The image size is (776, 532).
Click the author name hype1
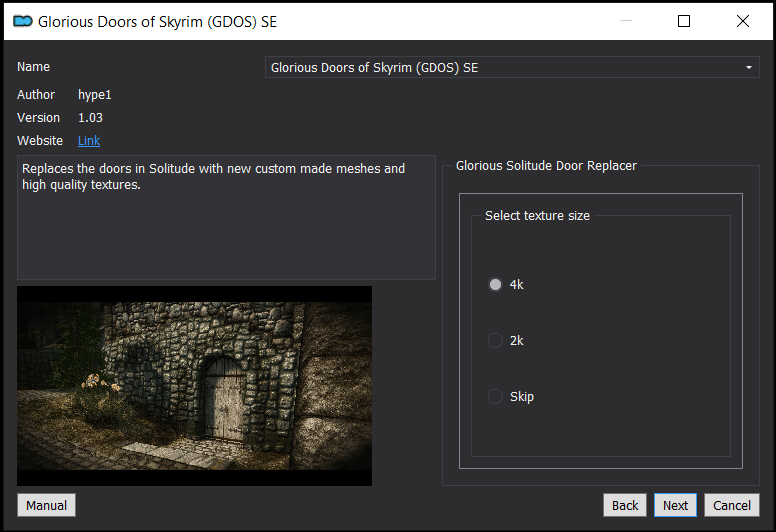tap(95, 95)
